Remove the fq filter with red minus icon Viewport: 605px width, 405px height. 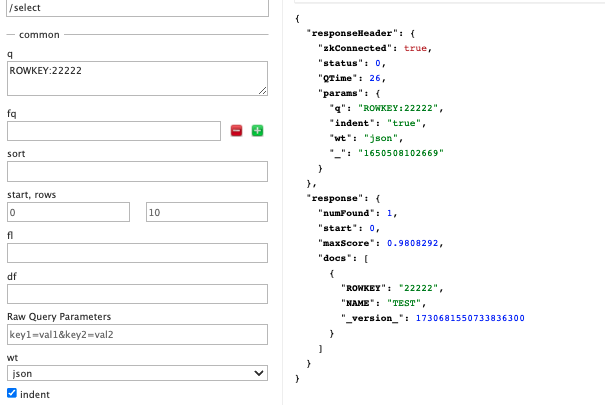point(237,131)
